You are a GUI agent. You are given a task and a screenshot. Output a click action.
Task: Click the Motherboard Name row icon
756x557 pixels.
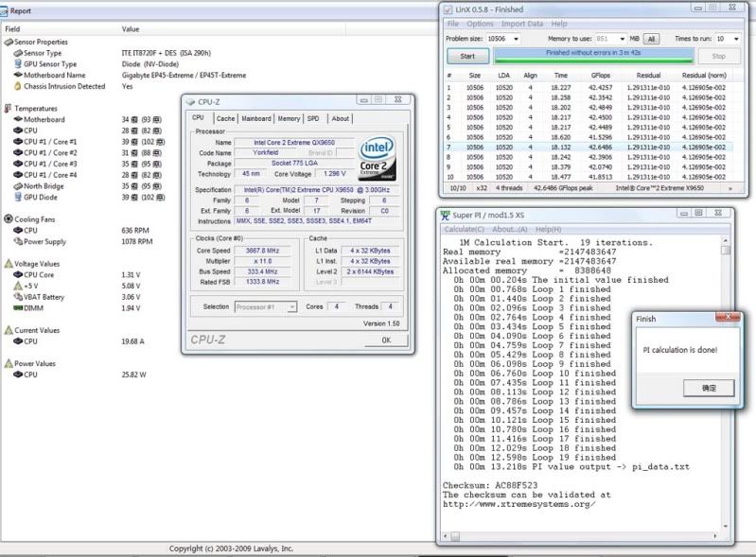18,75
